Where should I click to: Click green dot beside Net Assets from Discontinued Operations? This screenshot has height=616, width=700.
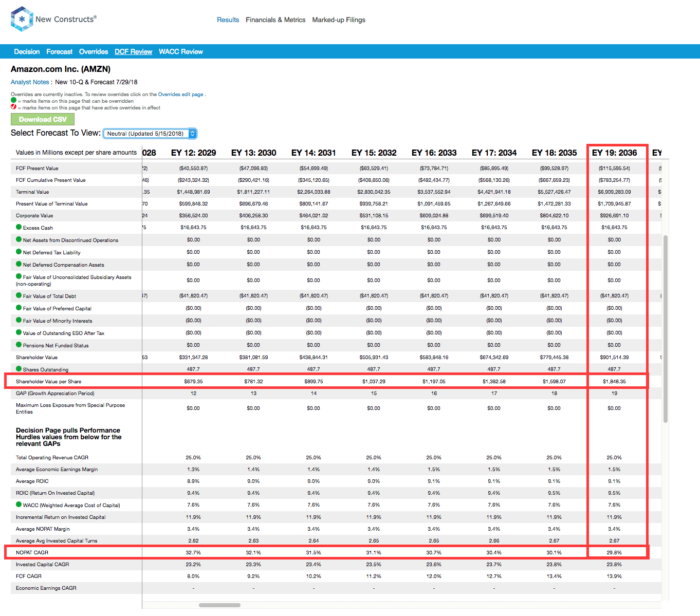click(x=19, y=239)
